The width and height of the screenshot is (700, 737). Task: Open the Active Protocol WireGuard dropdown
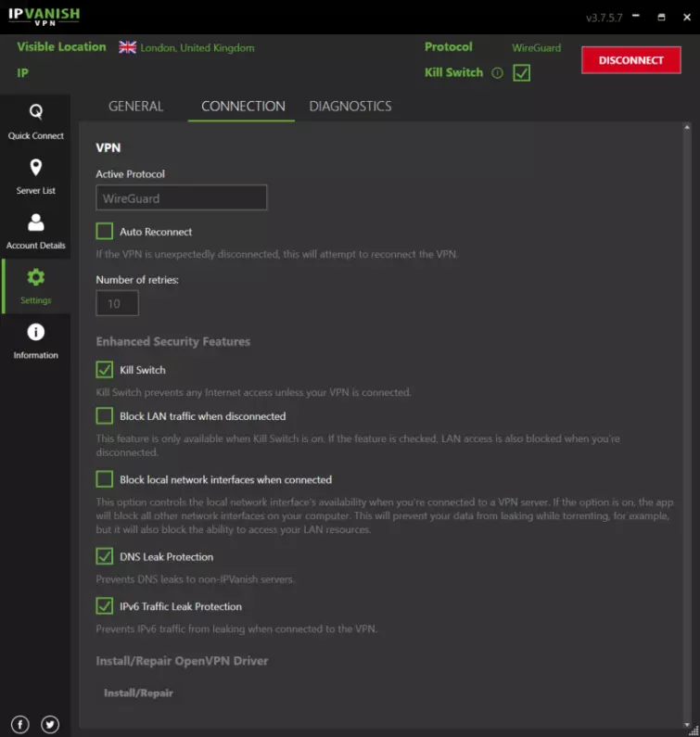pyautogui.click(x=182, y=197)
